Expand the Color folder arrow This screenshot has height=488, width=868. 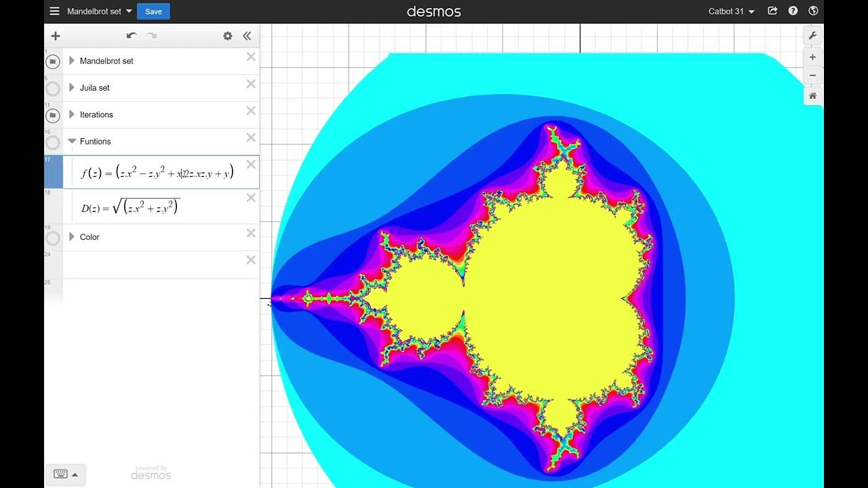coord(72,237)
